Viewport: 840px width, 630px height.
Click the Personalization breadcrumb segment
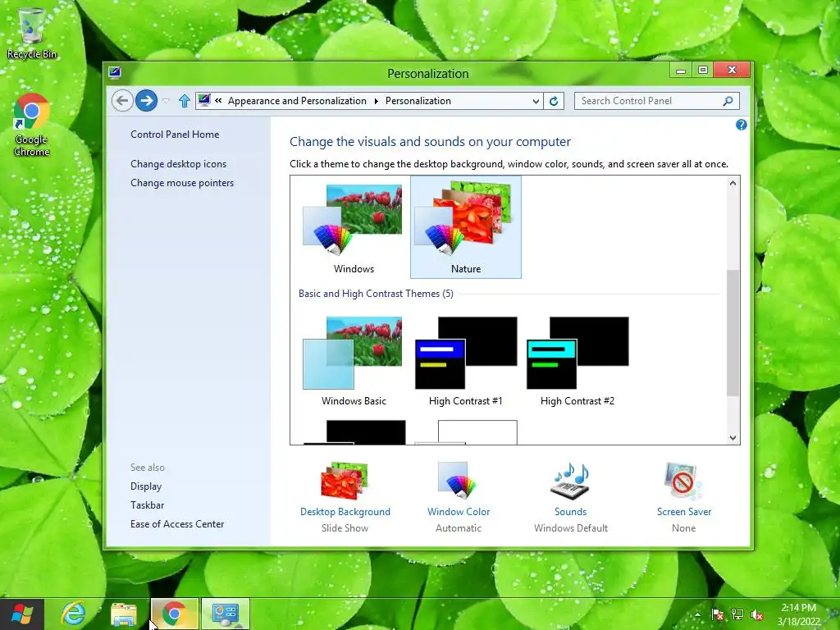coord(418,101)
